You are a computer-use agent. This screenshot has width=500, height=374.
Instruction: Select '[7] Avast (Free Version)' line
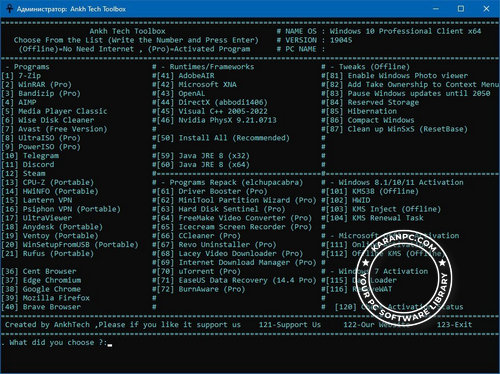click(54, 129)
